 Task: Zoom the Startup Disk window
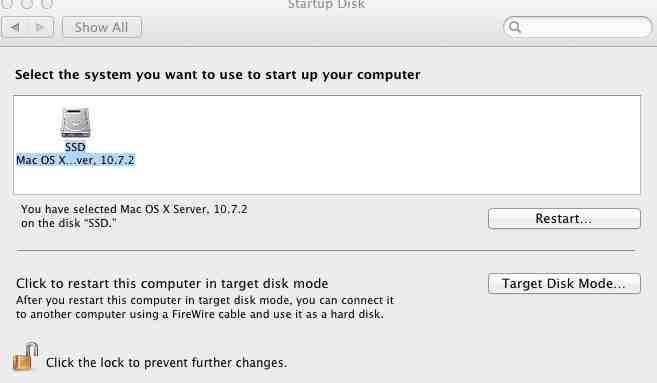(x=47, y=3)
